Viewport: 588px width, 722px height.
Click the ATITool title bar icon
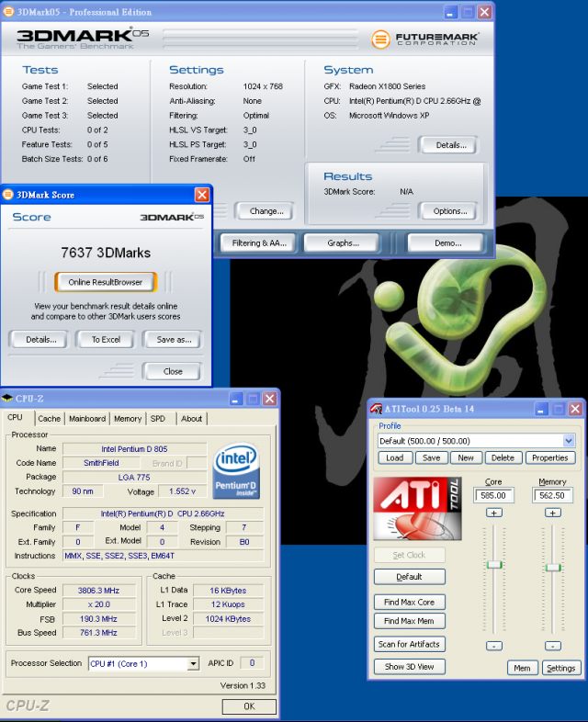pos(376,409)
